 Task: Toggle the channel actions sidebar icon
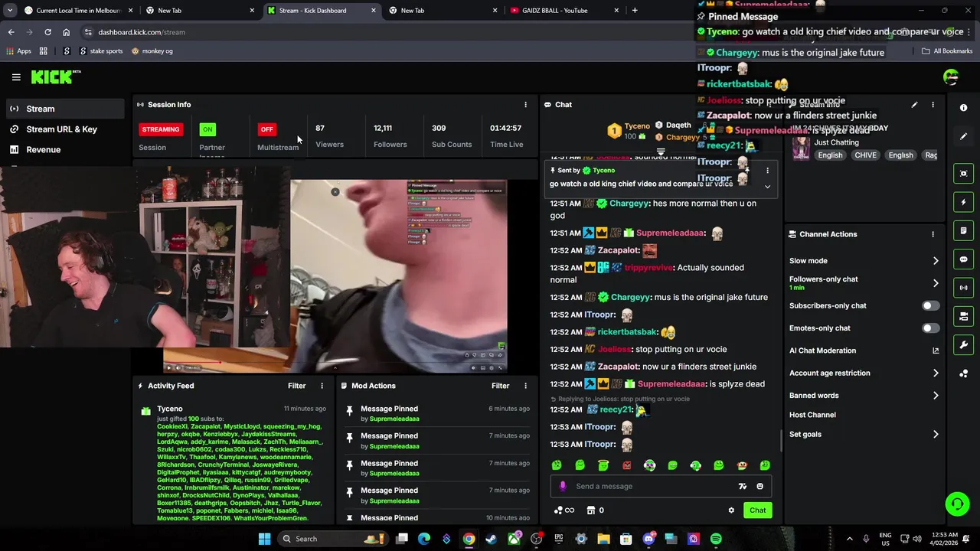click(x=963, y=316)
